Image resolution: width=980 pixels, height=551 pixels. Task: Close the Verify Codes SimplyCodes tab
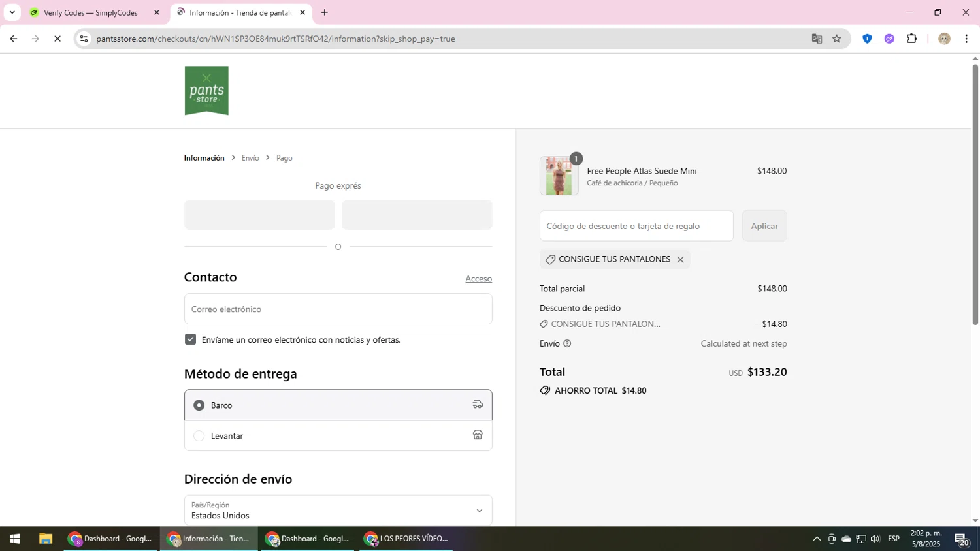157,12
